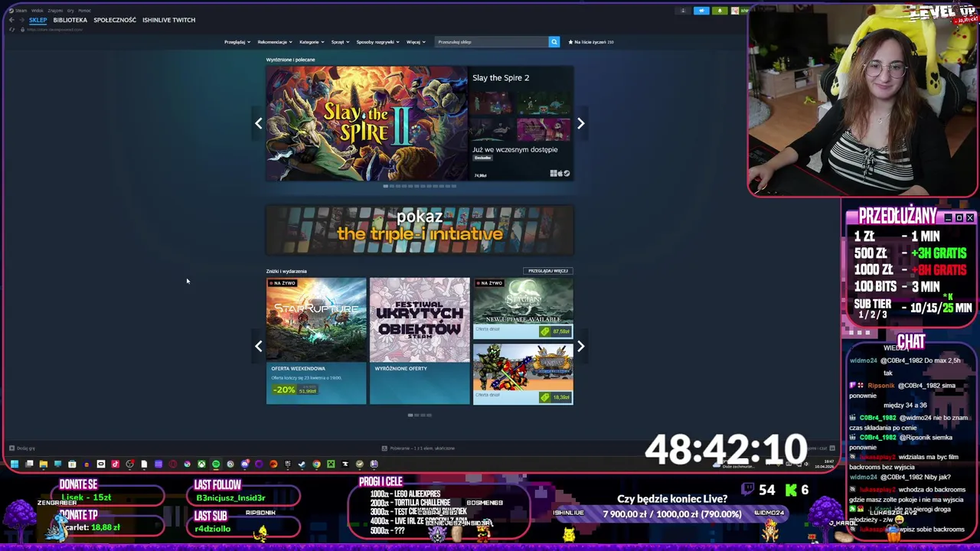Click the search magnifier button
The height and width of the screenshot is (551, 980).
(554, 41)
